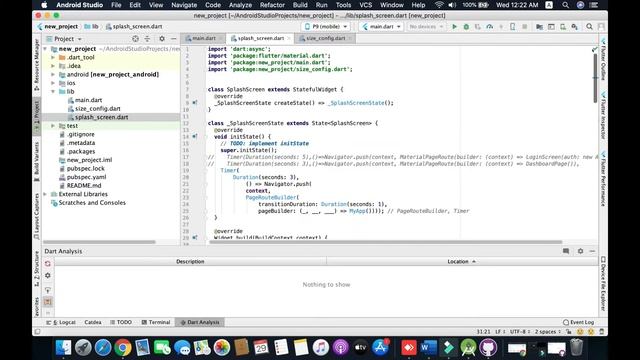Switch to the main.dart editor tab
The height and width of the screenshot is (360, 640).
[x=203, y=38]
